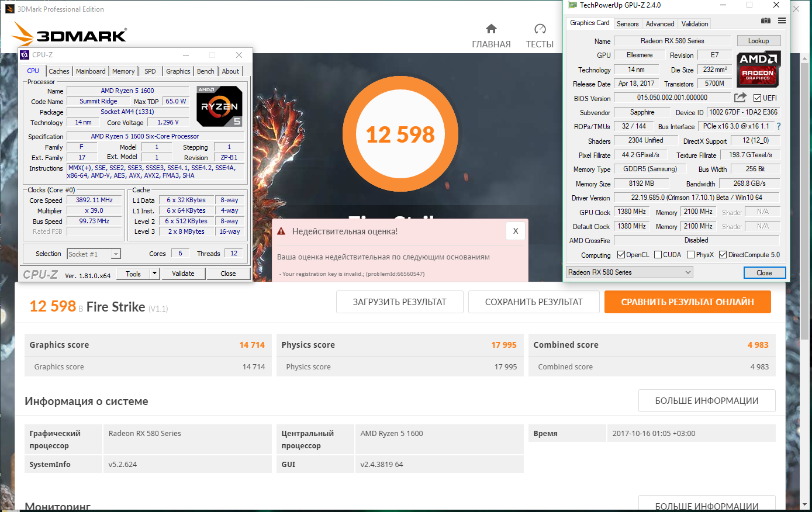Click ЗАГРУЗИТЬ РЕЗУЛЬТАТ button

pyautogui.click(x=400, y=302)
